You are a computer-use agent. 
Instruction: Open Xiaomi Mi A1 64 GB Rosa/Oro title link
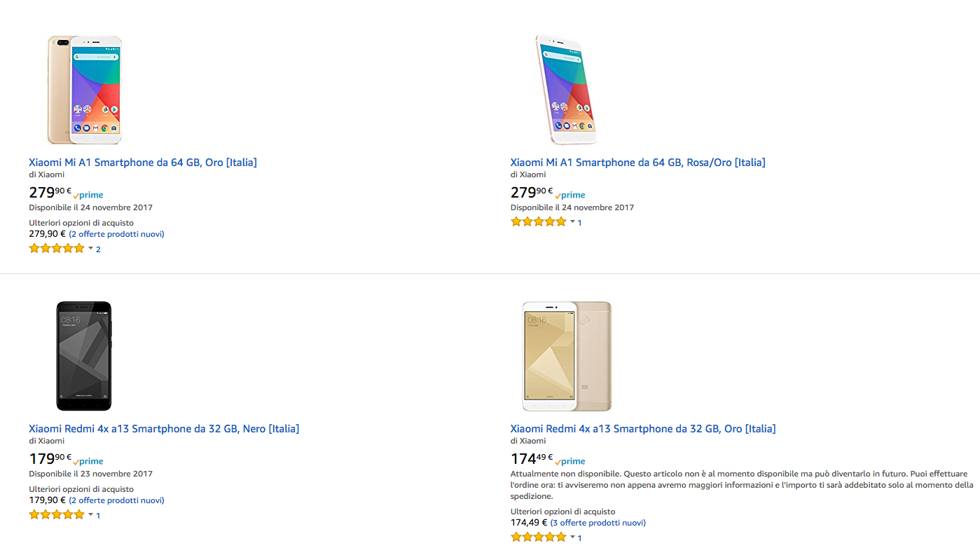(x=637, y=163)
